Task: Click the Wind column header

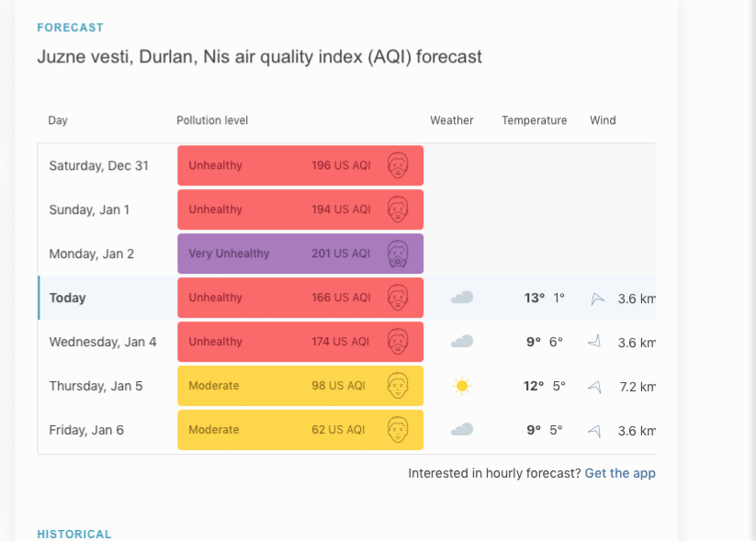Action: (603, 120)
